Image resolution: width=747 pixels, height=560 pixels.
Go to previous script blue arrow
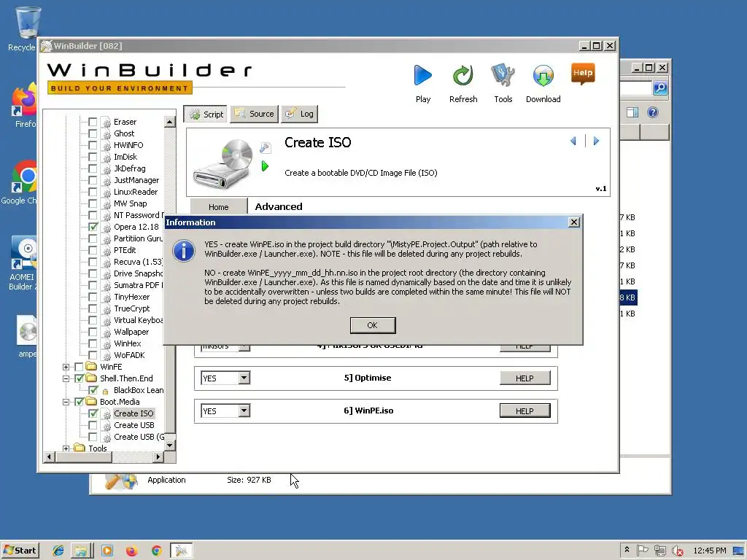tap(573, 141)
